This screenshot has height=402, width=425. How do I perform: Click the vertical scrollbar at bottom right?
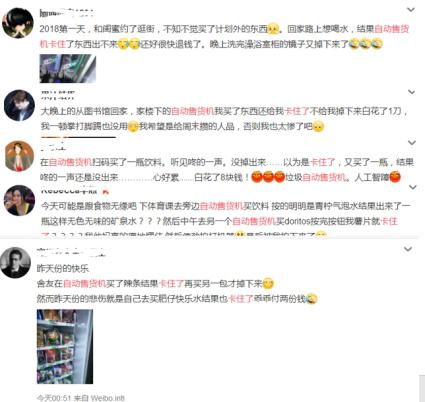[422, 388]
